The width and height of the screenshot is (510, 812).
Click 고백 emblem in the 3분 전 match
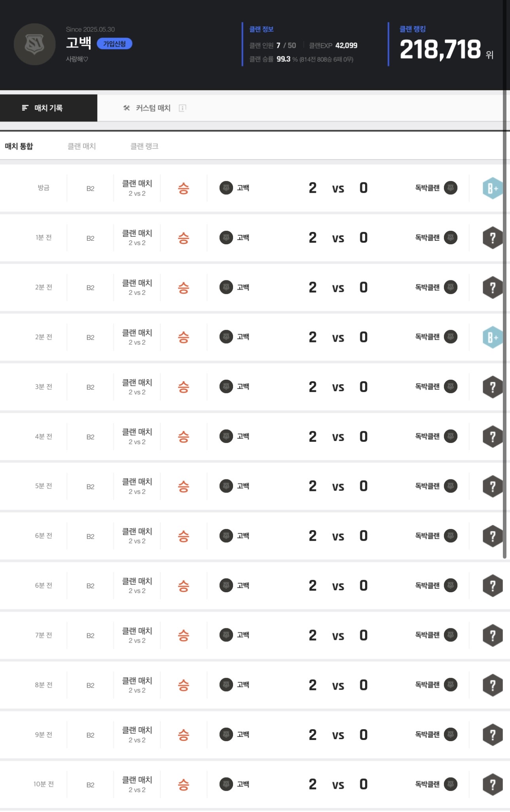pos(226,386)
